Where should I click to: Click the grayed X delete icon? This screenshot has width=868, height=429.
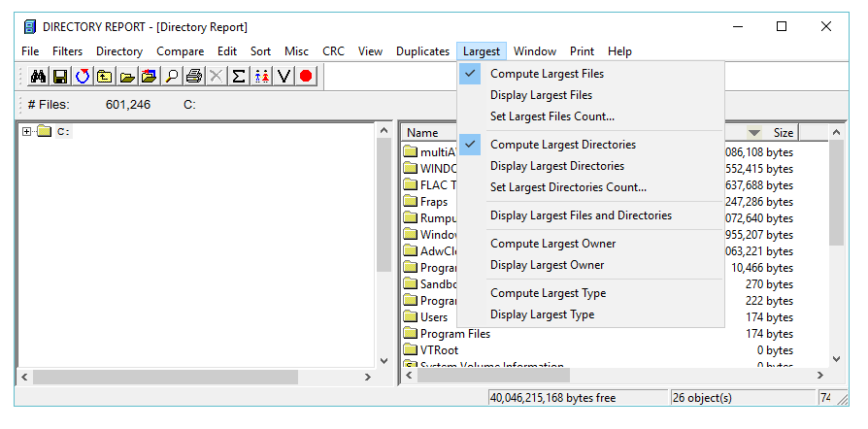coord(216,77)
